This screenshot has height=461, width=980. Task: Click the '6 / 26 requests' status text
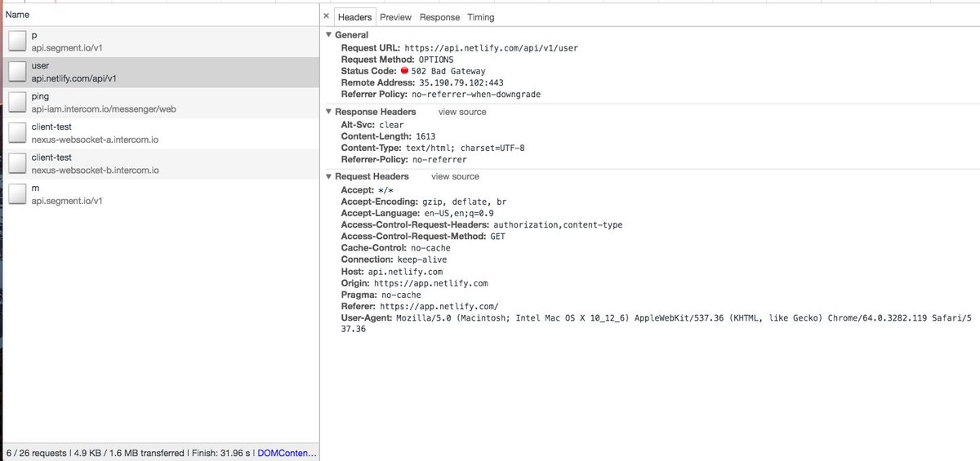tap(35, 453)
